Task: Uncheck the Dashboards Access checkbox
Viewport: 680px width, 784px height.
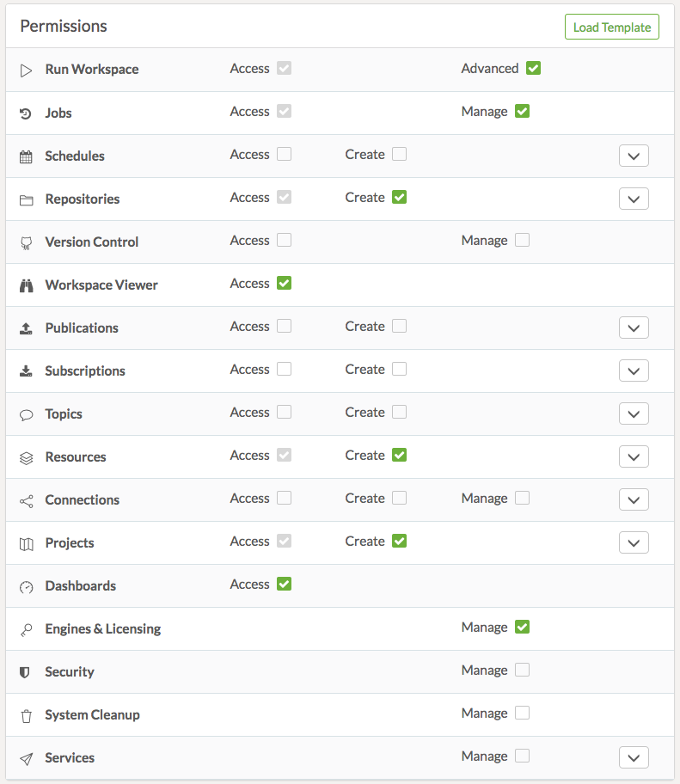Action: tap(284, 585)
